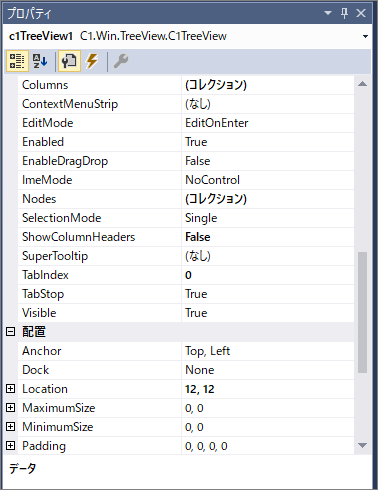Click True value of Enabled
378x490 pixels.
(x=196, y=142)
